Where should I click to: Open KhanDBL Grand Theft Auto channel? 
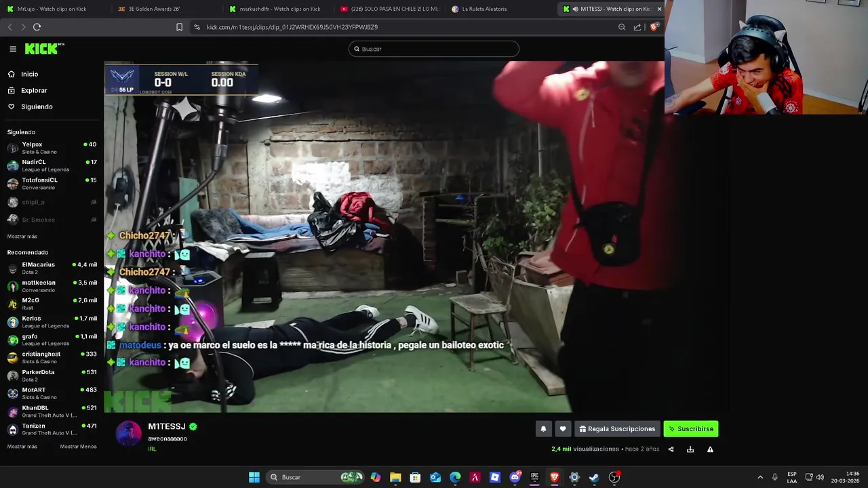[52, 411]
